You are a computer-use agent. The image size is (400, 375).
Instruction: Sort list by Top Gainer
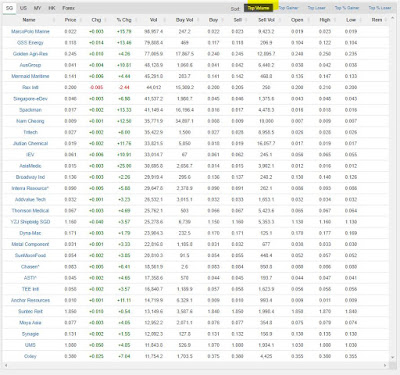tap(289, 8)
